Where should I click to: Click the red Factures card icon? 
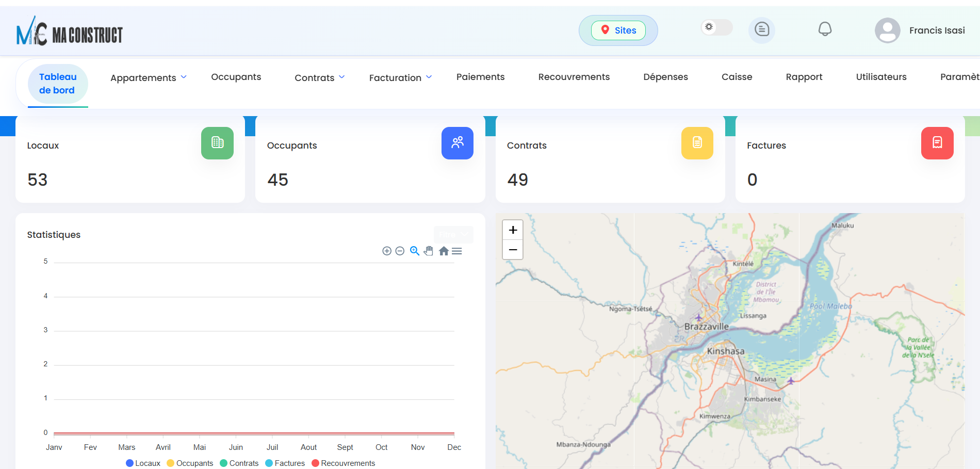(937, 143)
